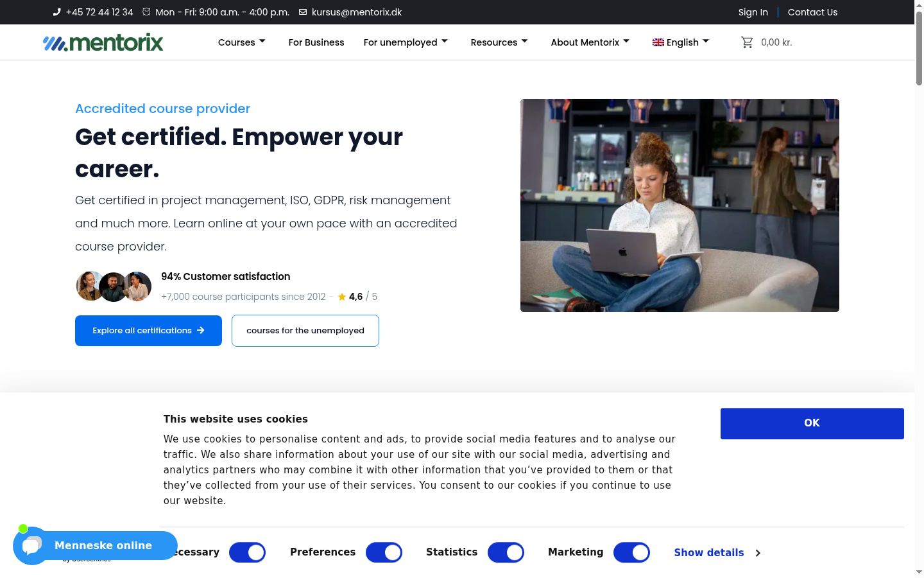Click the Get certified. Empower your career. heading
This screenshot has width=924, height=578.
[x=239, y=153]
